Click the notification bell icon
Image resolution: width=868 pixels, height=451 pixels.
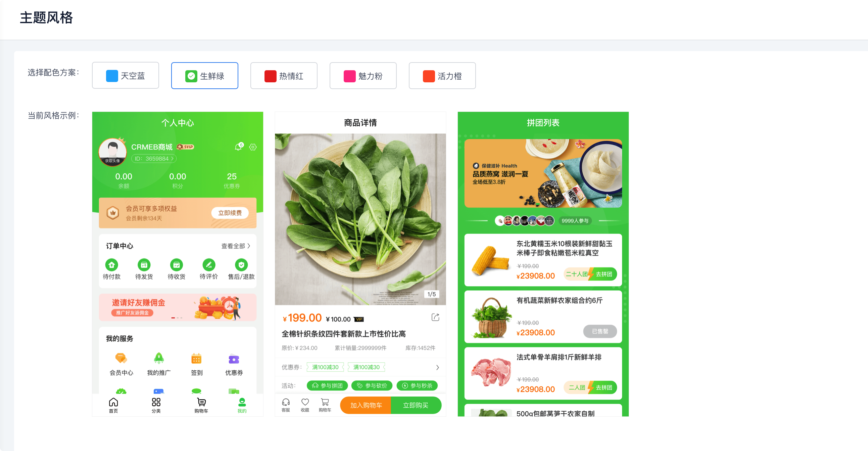coord(239,147)
